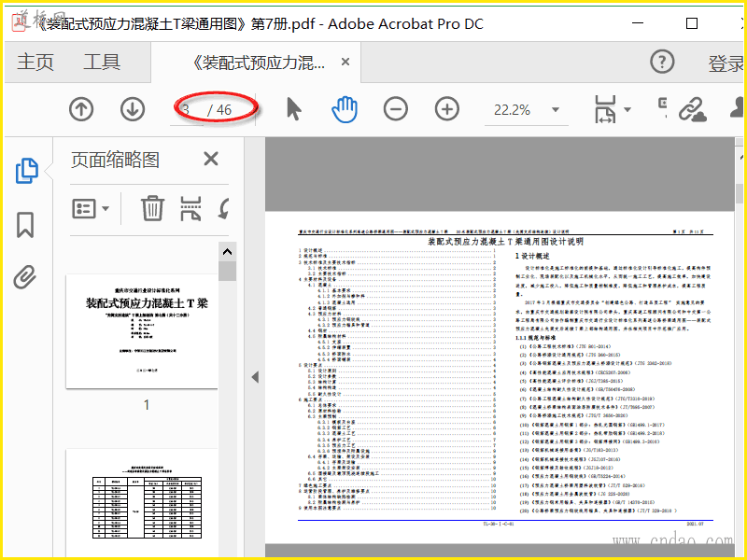Delete pages with the trash icon
This screenshot has width=747, height=560.
click(x=152, y=208)
